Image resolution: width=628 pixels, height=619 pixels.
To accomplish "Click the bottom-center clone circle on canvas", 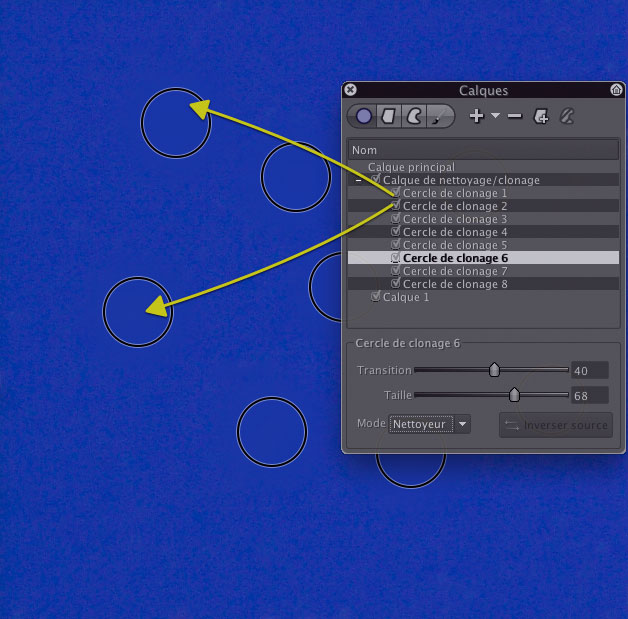I will [272, 432].
